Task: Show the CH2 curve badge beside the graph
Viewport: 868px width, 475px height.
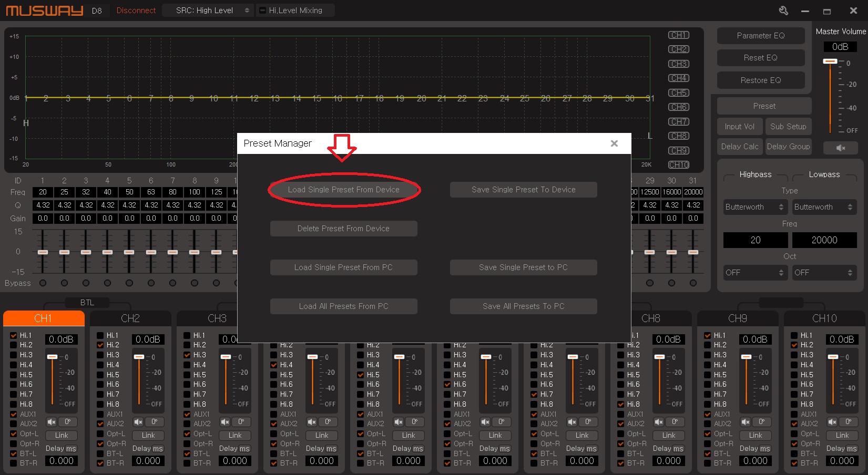Action: click(x=679, y=49)
